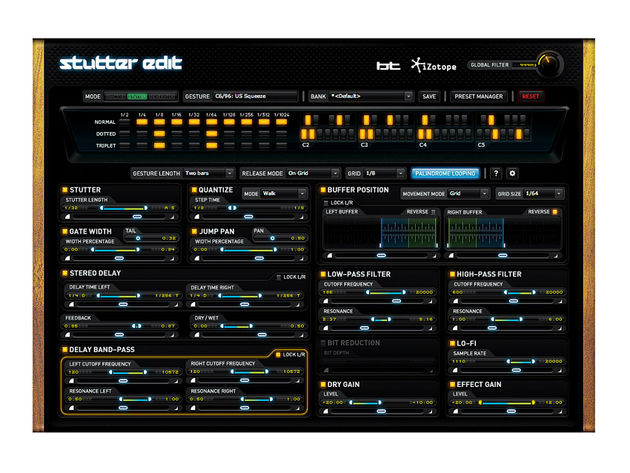Click the Left Buffer waveform display
The image size is (630, 473).
380,233
